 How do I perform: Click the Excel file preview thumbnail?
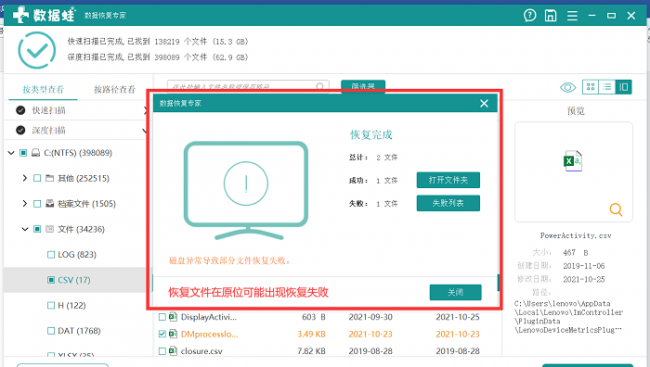point(573,161)
